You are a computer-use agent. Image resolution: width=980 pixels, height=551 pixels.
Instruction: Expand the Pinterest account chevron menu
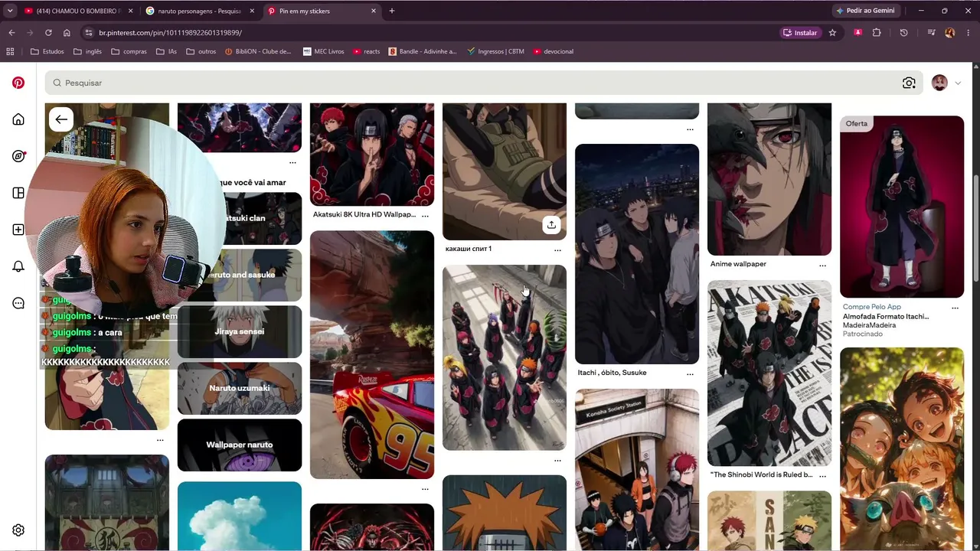tap(958, 83)
